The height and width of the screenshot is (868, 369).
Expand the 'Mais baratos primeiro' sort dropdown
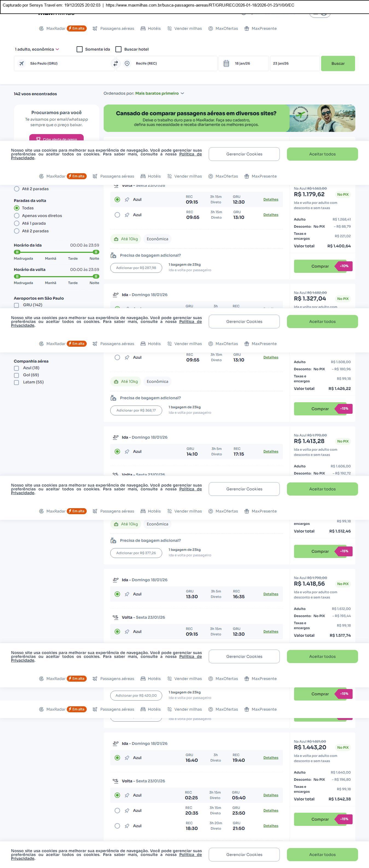pos(159,93)
